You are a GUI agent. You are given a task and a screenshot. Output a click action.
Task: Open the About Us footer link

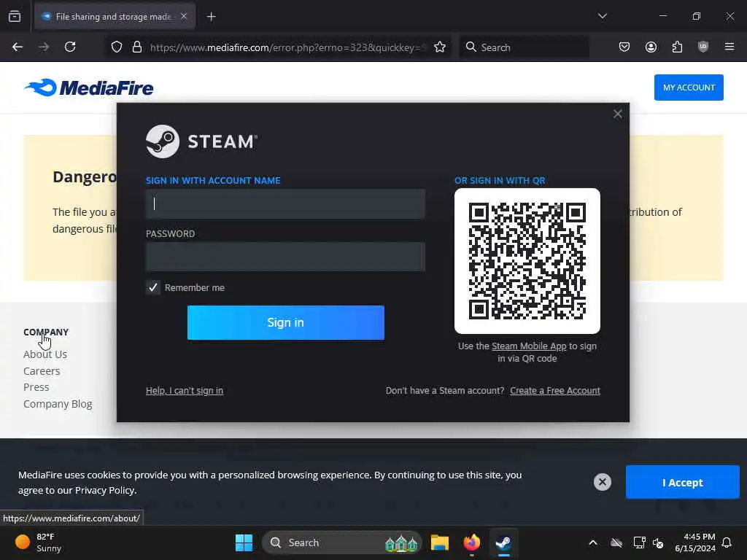[45, 354]
